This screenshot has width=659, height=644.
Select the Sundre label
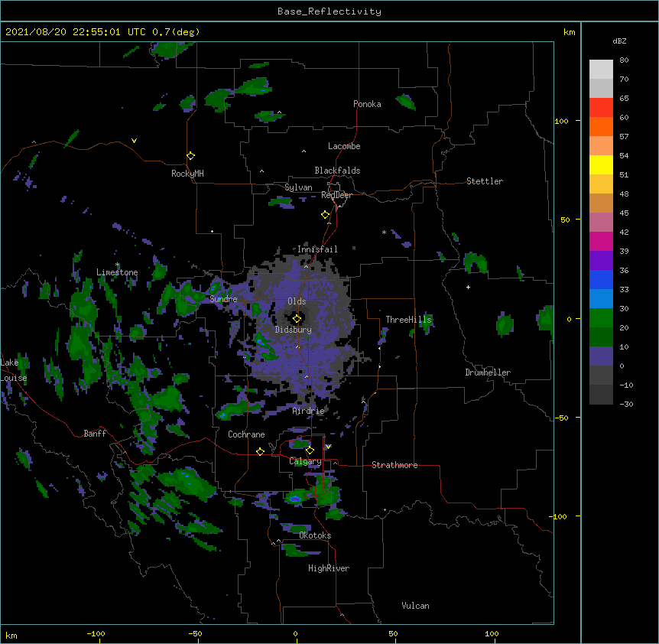(x=223, y=299)
